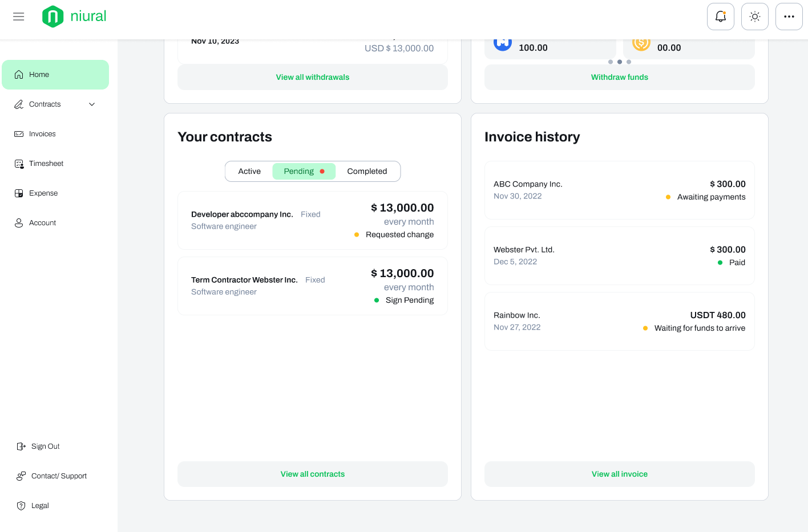Click the Expense sidebar icon
This screenshot has height=532, width=808.
(19, 193)
